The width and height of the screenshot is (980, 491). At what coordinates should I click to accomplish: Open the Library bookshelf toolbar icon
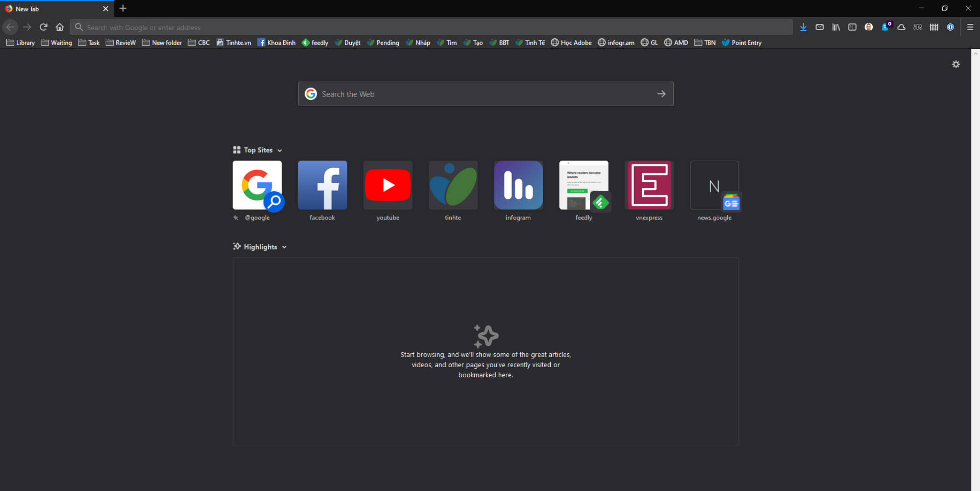tap(836, 27)
